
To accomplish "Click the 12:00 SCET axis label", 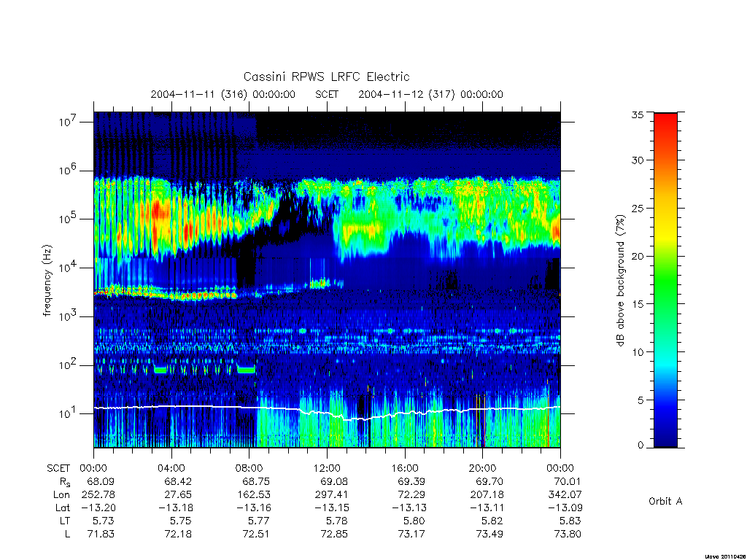I will [328, 468].
